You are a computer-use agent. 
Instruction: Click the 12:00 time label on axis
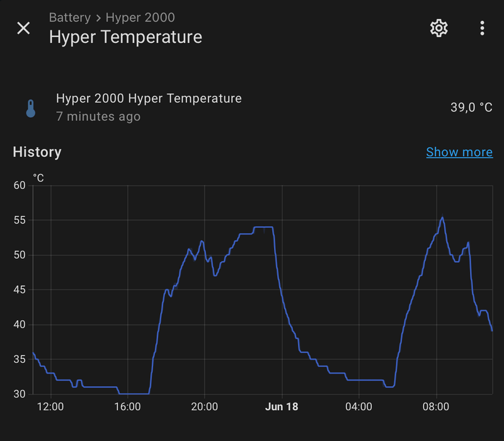[50, 407]
